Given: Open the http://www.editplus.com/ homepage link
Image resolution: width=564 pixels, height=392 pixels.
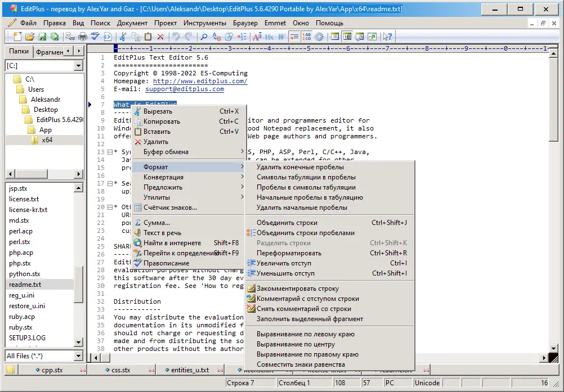Looking at the screenshot, I should point(200,81).
